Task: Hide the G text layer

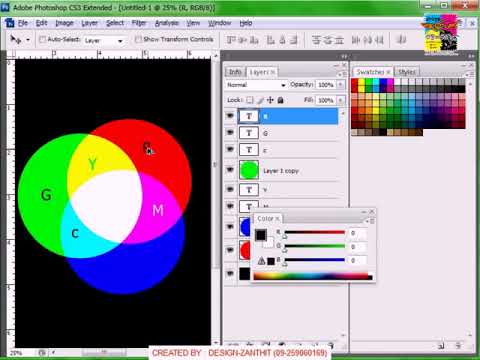Action: (x=230, y=132)
